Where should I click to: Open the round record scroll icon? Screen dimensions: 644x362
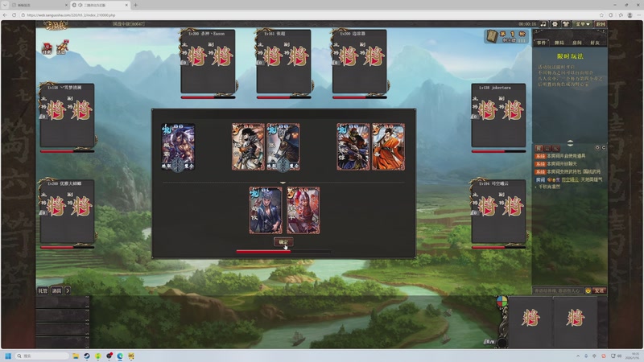tap(492, 36)
